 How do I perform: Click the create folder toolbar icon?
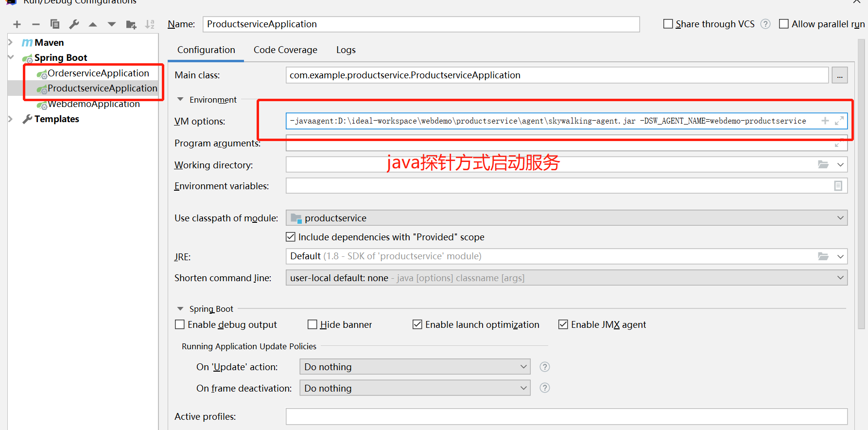131,24
